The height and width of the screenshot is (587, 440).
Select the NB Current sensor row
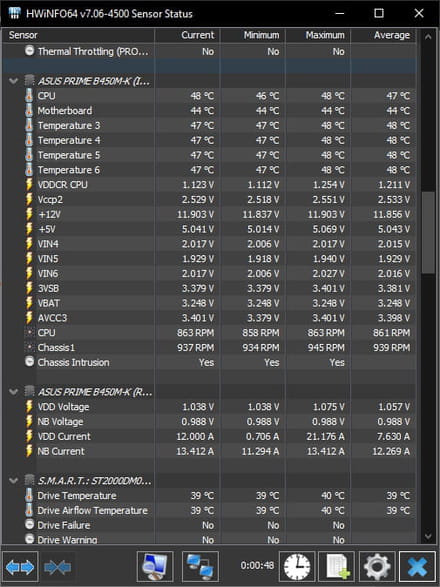[210, 451]
